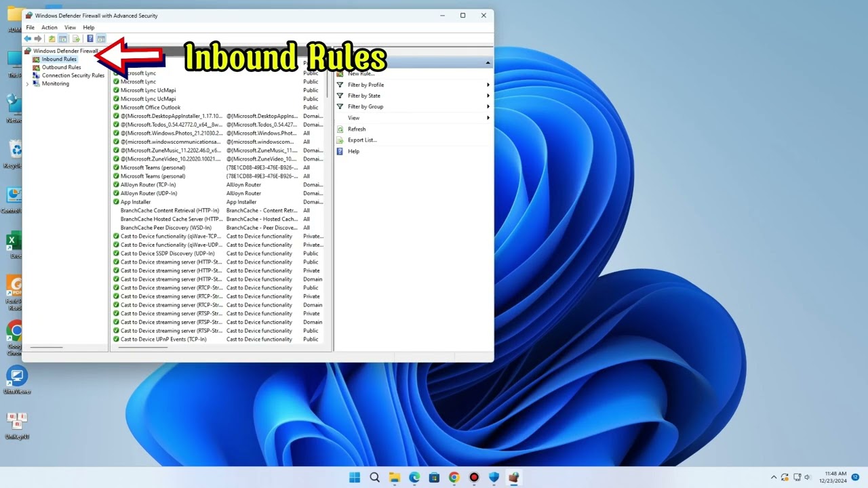Screen dimensions: 868x488
Task: Expand the Monitoring tree node
Action: [x=27, y=84]
